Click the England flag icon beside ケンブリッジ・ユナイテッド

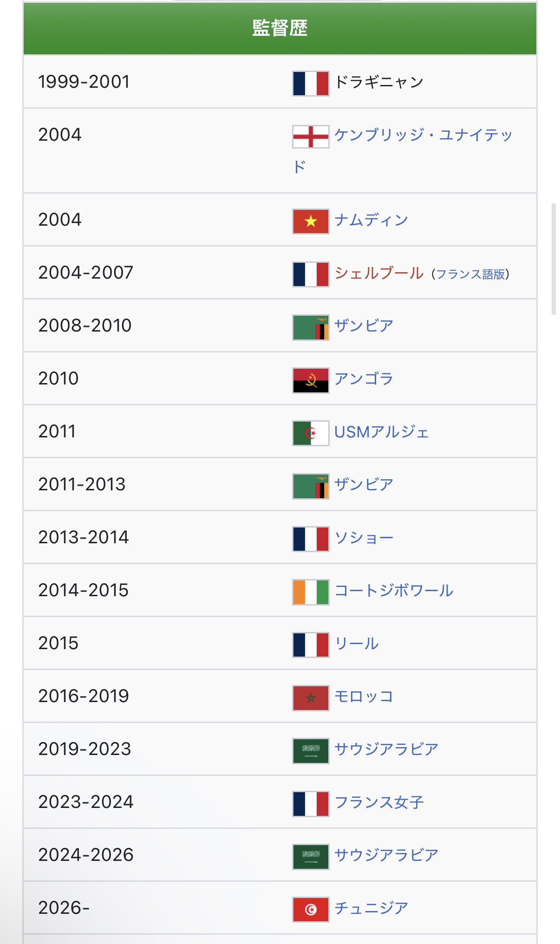tap(311, 137)
